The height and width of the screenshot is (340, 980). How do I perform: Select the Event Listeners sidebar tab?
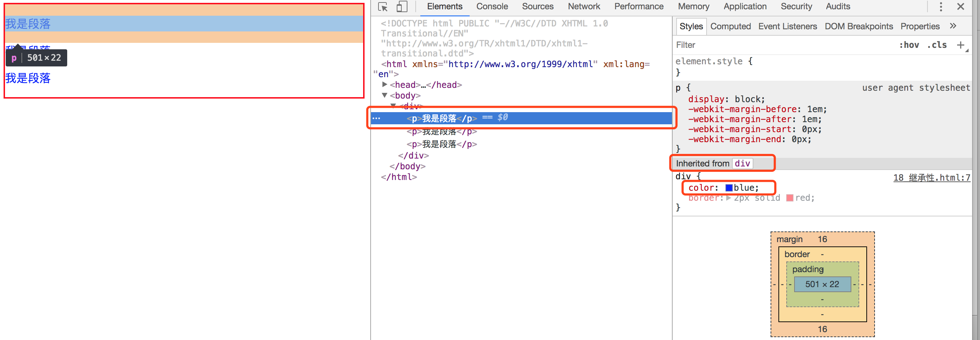(787, 26)
